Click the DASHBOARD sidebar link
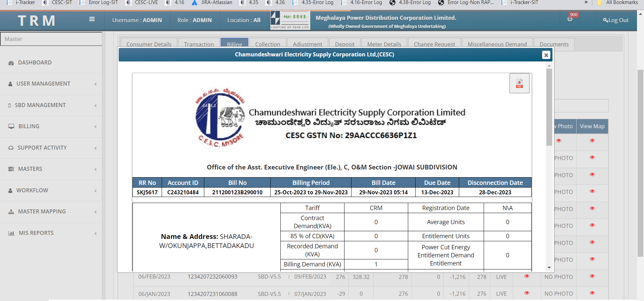Viewport: 644px width, 301px height. (35, 62)
